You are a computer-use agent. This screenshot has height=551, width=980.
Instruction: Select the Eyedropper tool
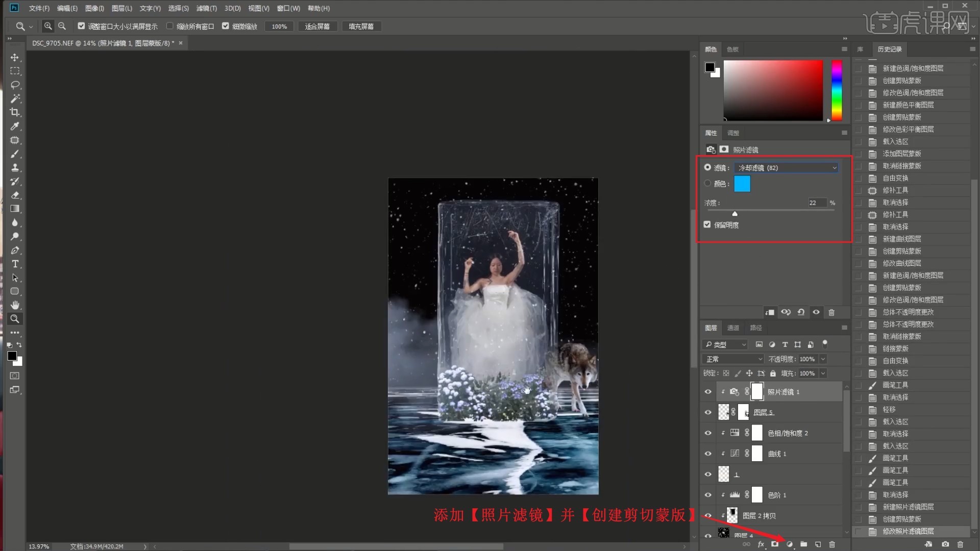(15, 126)
